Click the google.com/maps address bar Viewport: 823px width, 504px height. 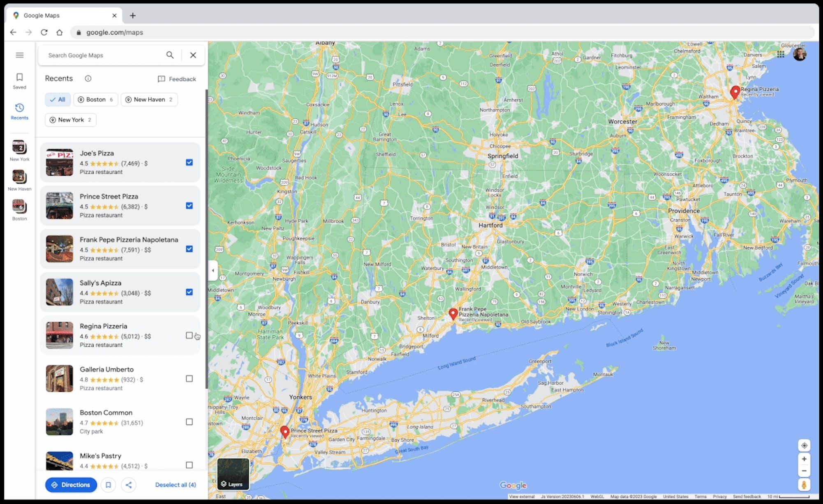(x=442, y=32)
